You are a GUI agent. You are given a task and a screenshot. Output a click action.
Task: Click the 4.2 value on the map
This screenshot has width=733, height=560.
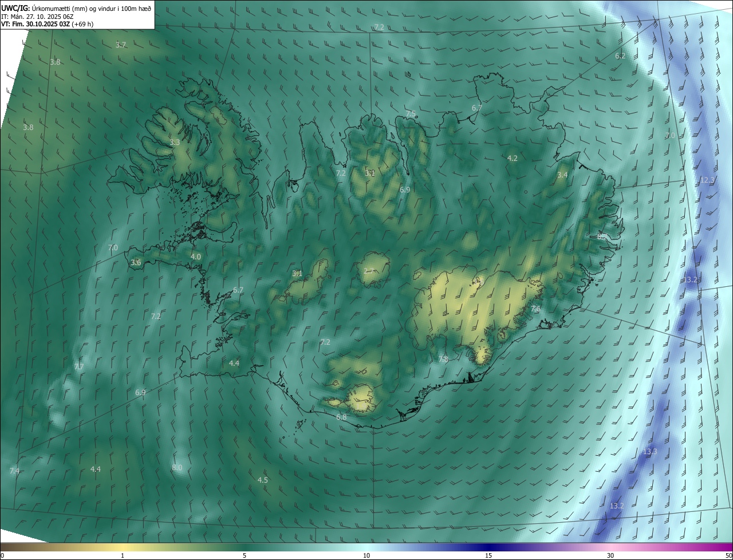tap(513, 158)
